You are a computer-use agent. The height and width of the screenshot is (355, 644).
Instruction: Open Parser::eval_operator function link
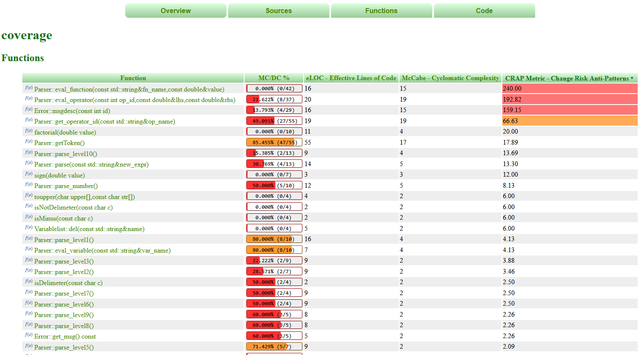pyautogui.click(x=135, y=100)
